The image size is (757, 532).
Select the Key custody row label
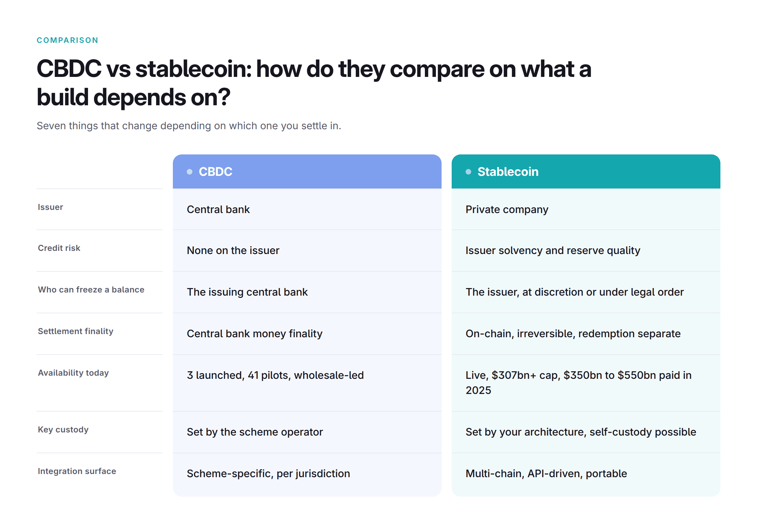point(63,429)
